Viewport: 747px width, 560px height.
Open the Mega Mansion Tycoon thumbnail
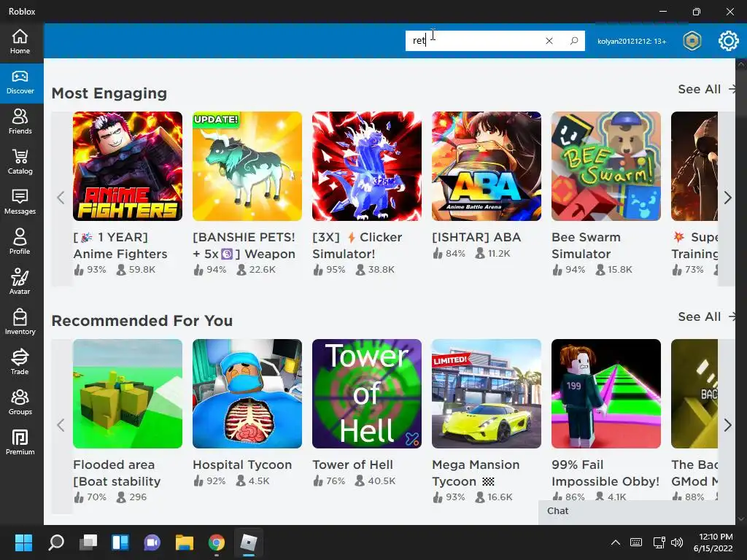(x=487, y=394)
